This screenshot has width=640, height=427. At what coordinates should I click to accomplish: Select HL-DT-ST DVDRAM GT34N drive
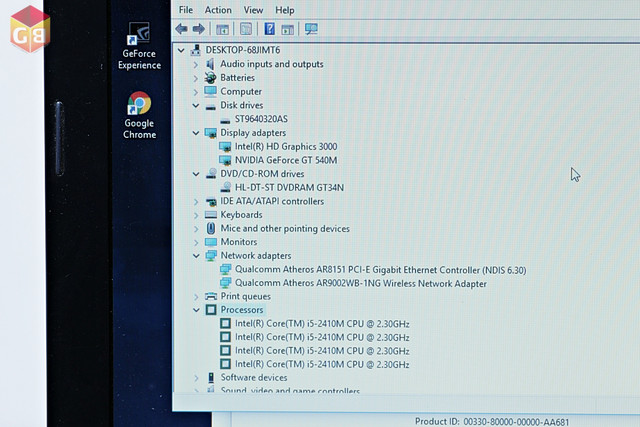(x=289, y=187)
